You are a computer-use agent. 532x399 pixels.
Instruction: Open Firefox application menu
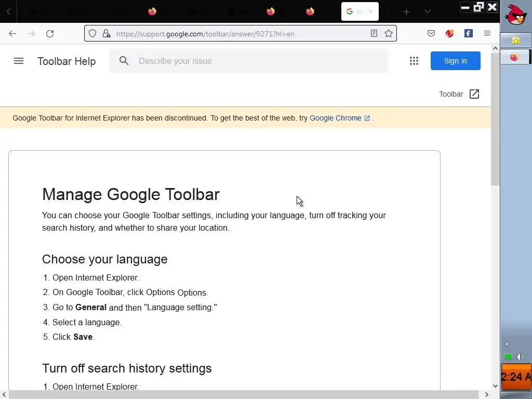pyautogui.click(x=487, y=34)
